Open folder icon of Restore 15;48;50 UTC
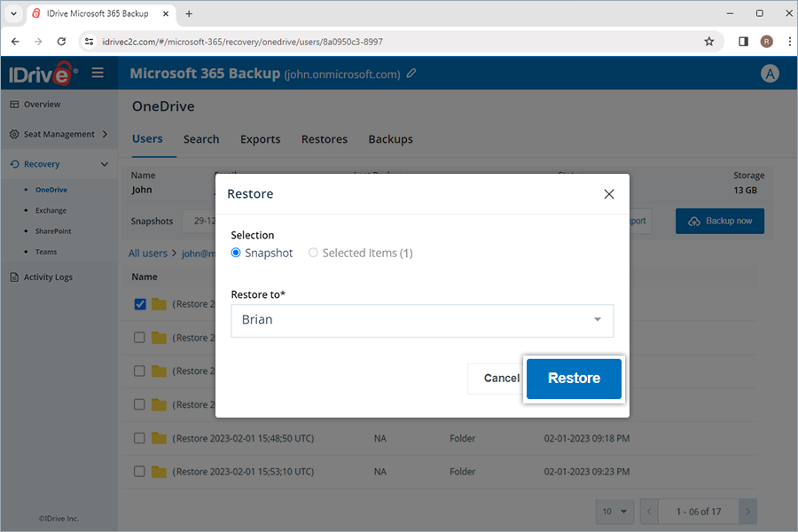The image size is (798, 532). (159, 438)
